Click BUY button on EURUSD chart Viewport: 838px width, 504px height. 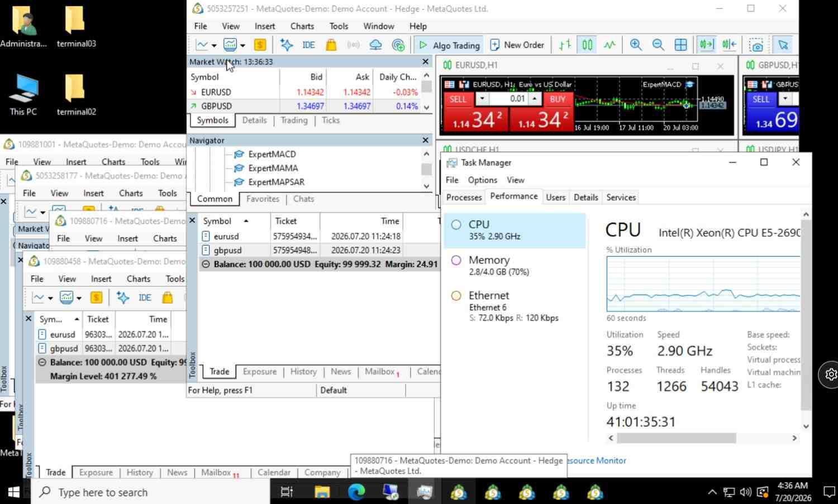tap(558, 99)
